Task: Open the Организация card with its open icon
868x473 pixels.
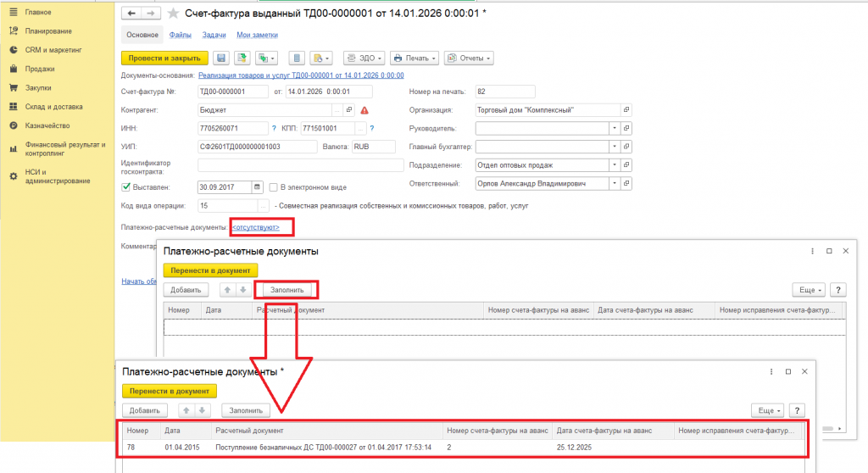Action: pyautogui.click(x=626, y=109)
